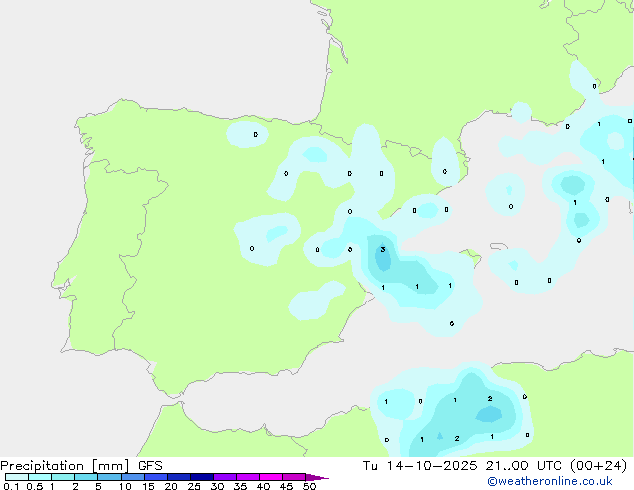Click the legend swatch between 0.5 and 1
This screenshot has height=490, width=634.
point(40,477)
